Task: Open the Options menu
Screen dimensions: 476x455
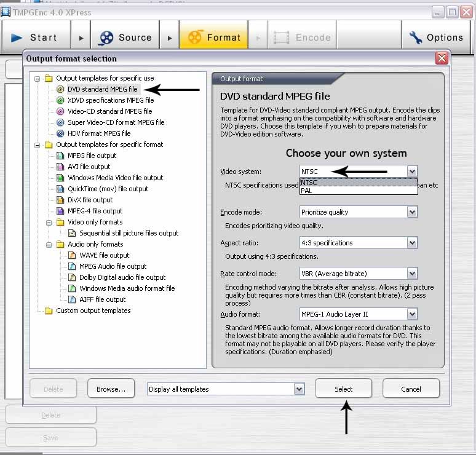Action: 436,38
